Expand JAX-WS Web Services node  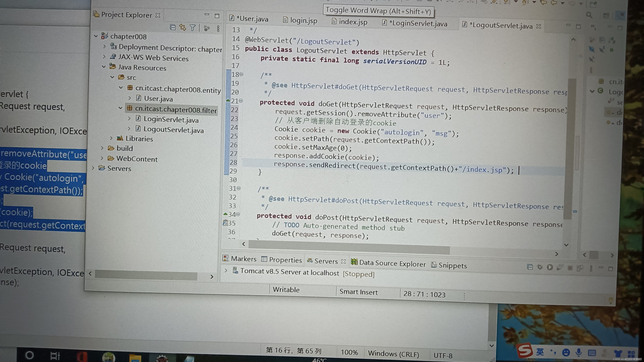coord(104,57)
